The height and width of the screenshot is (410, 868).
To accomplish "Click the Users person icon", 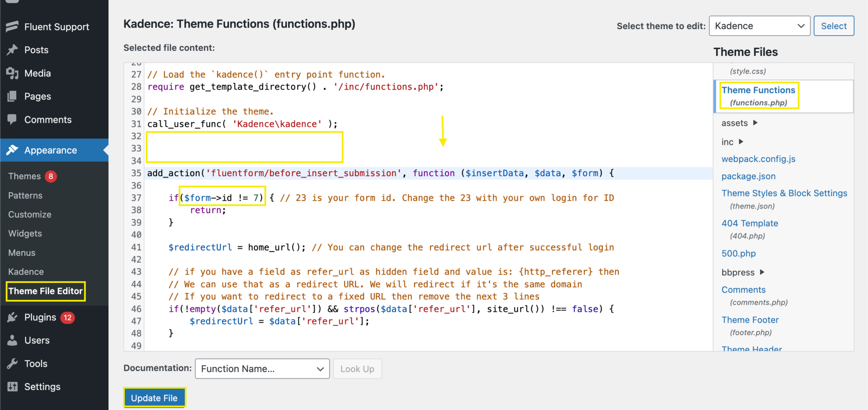I will pyautogui.click(x=12, y=340).
